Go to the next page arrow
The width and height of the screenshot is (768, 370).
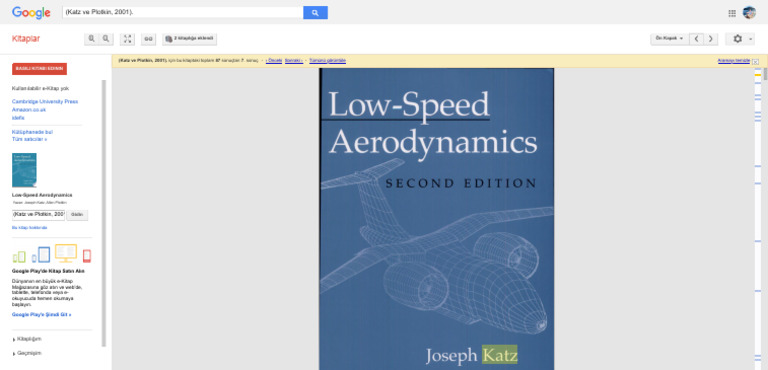click(710, 39)
